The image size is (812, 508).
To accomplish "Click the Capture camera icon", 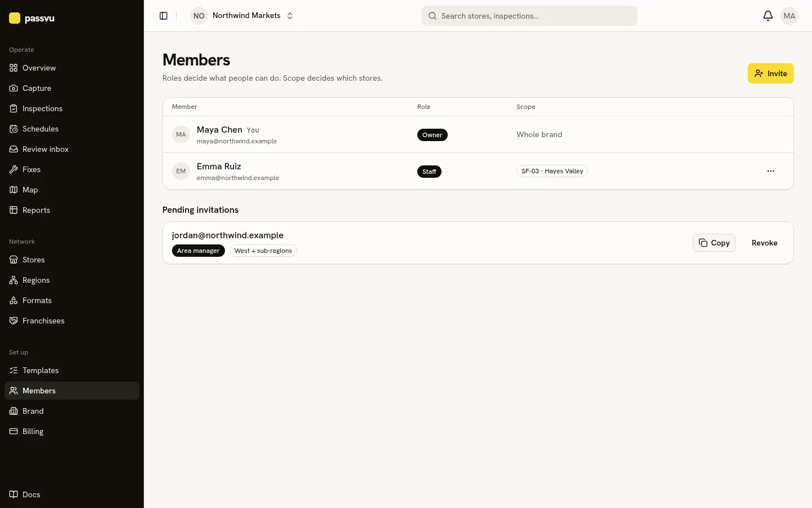I will [x=14, y=88].
